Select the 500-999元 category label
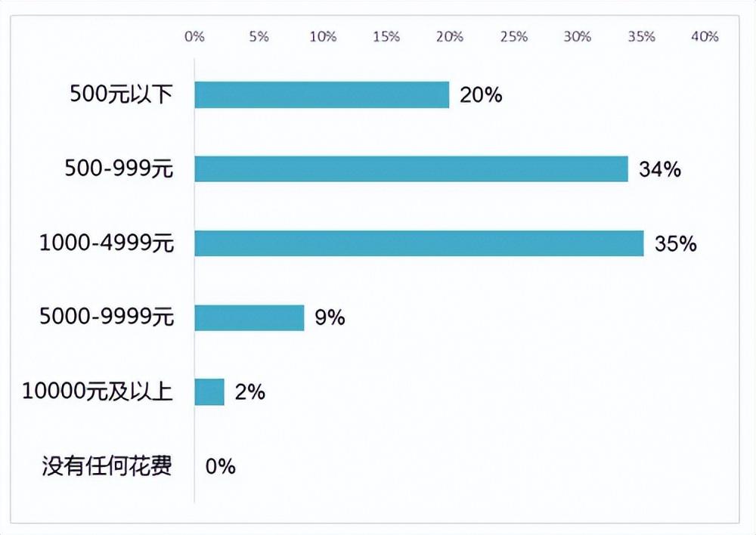756x535 pixels. coord(119,169)
